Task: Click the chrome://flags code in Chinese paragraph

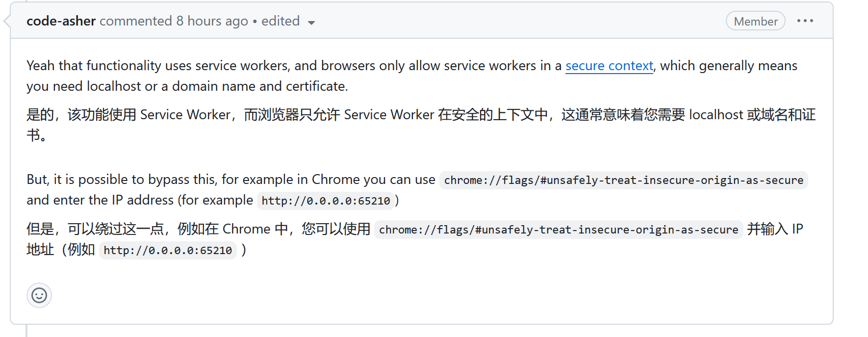Action: [558, 230]
